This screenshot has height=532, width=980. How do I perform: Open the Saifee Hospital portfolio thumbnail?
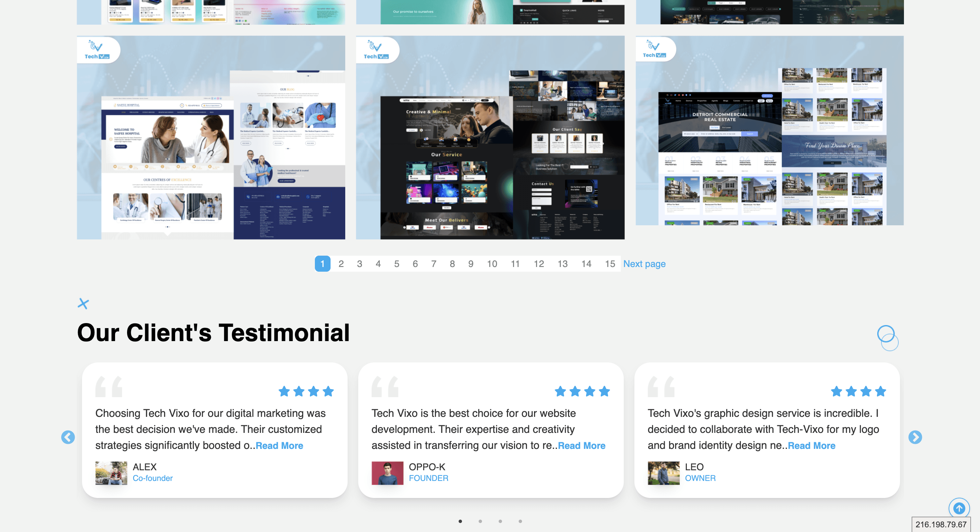pos(211,152)
